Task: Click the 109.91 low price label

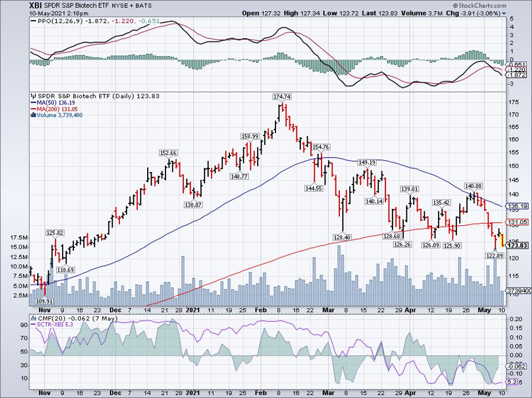Action: point(44,301)
